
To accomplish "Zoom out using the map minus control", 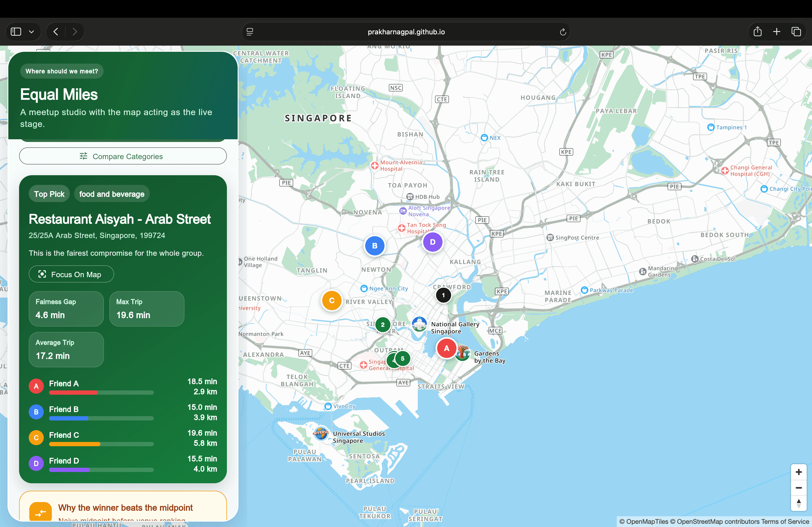I will click(x=799, y=488).
